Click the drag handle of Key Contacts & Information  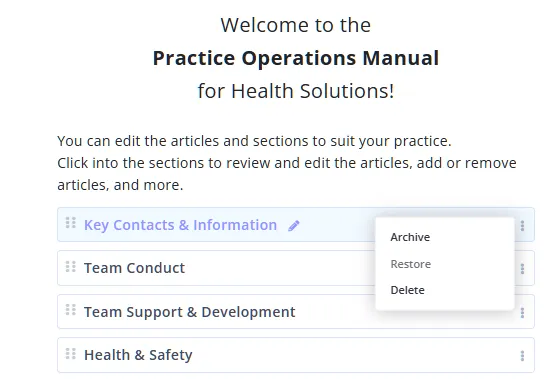[x=71, y=223]
